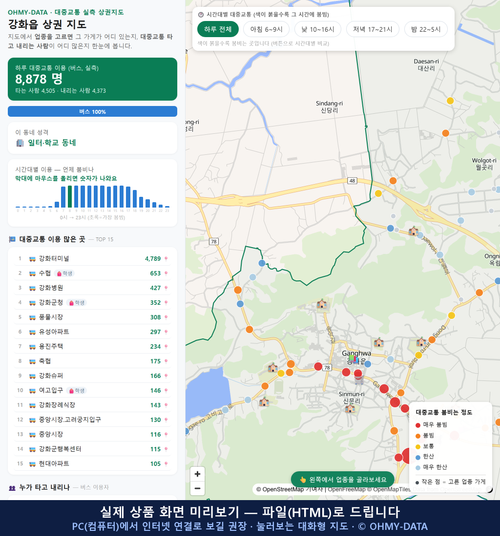The image size is (500, 536).
Task: Click the 누가 타고 내리나 section heading
Action: click(x=44, y=487)
